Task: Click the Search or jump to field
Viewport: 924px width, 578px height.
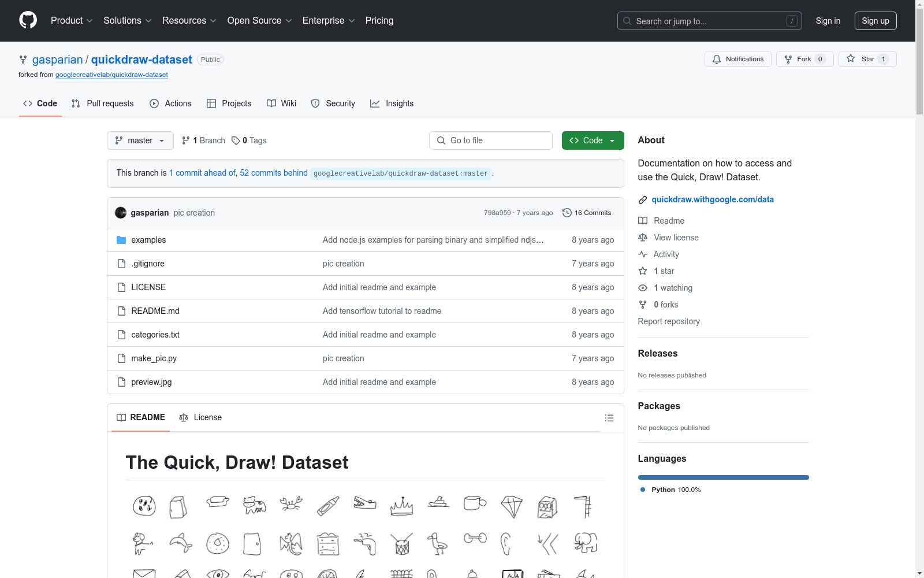Action: [x=710, y=21]
